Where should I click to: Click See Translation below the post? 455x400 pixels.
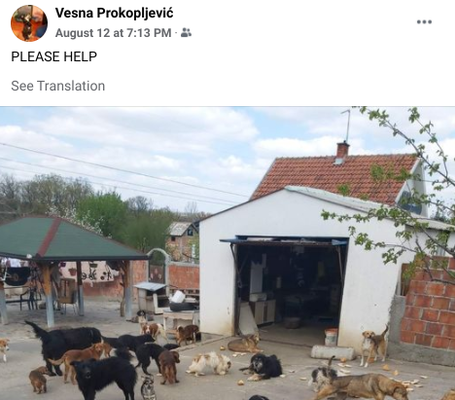(x=58, y=86)
